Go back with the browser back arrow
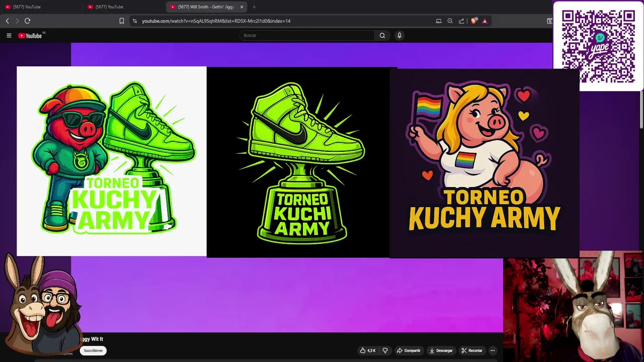The image size is (644, 362). click(7, 21)
